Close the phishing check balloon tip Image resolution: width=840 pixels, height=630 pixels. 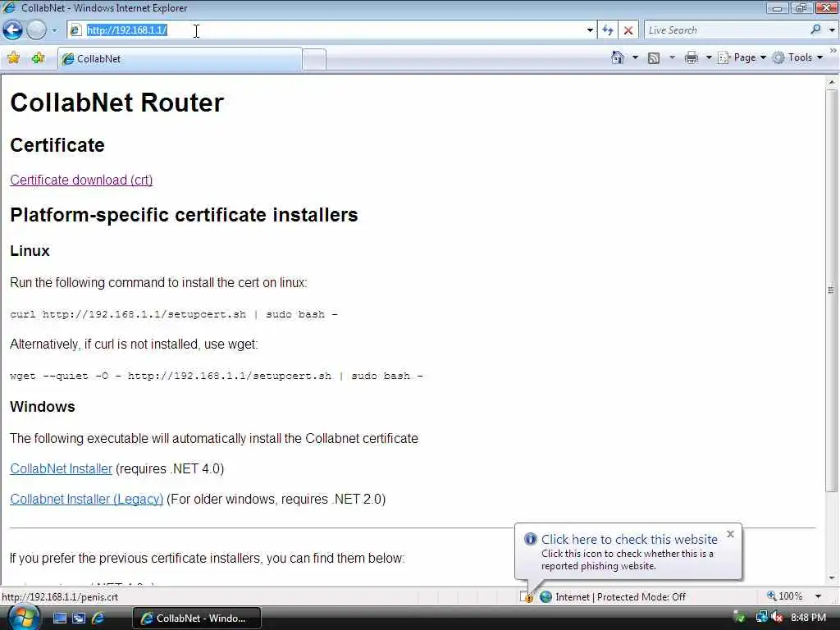coord(730,534)
